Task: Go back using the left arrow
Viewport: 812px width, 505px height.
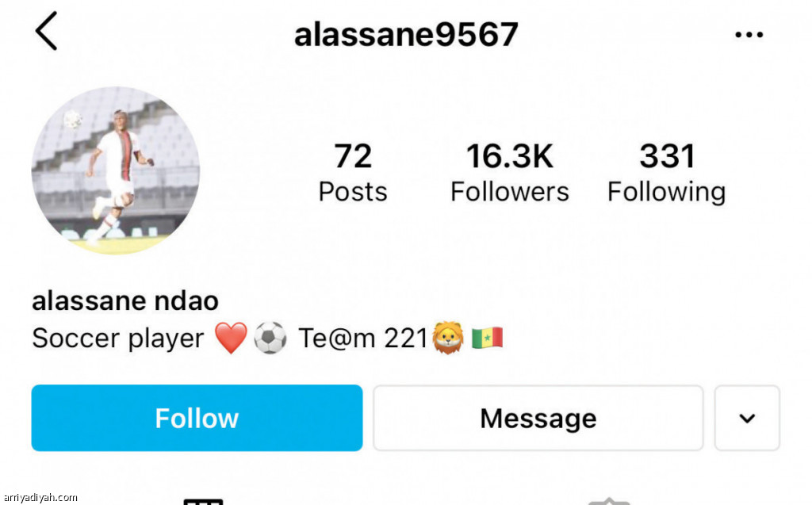Action: (46, 31)
